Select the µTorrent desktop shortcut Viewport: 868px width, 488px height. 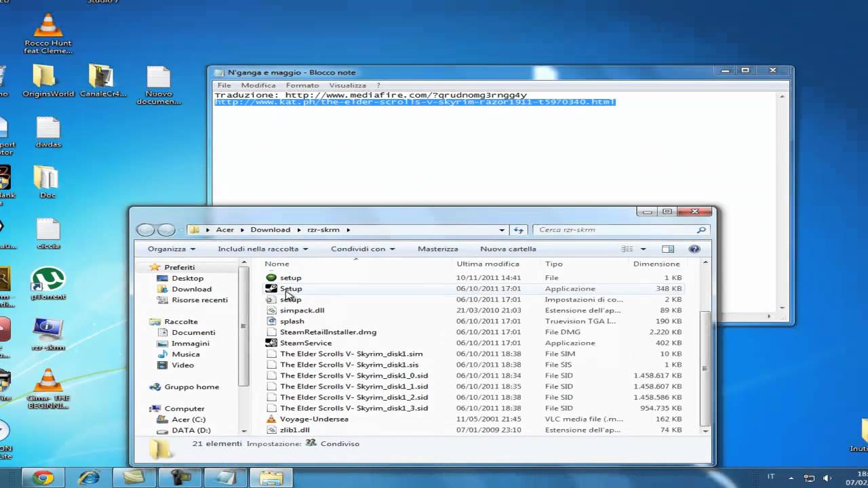[x=47, y=284]
